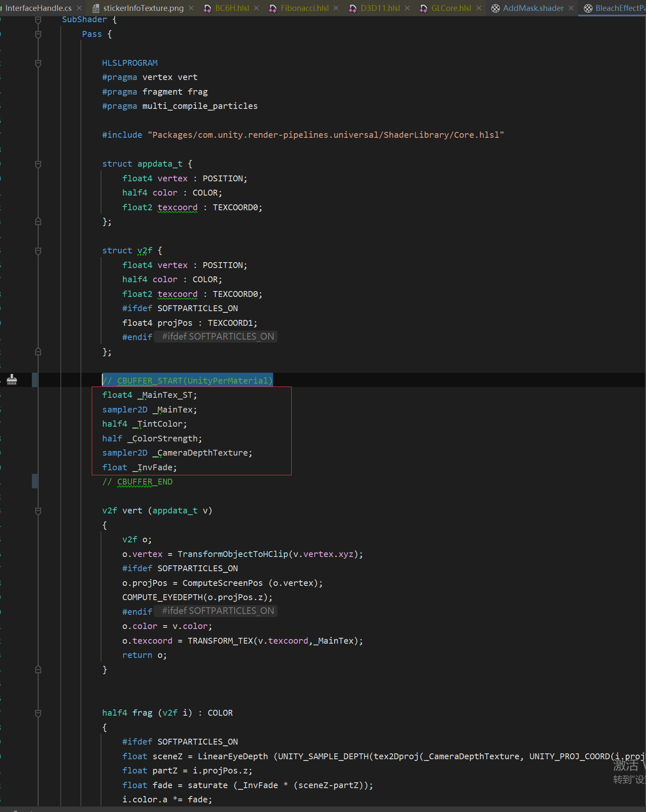Collapse the frag function fold marker
The width and height of the screenshot is (646, 812).
point(38,713)
